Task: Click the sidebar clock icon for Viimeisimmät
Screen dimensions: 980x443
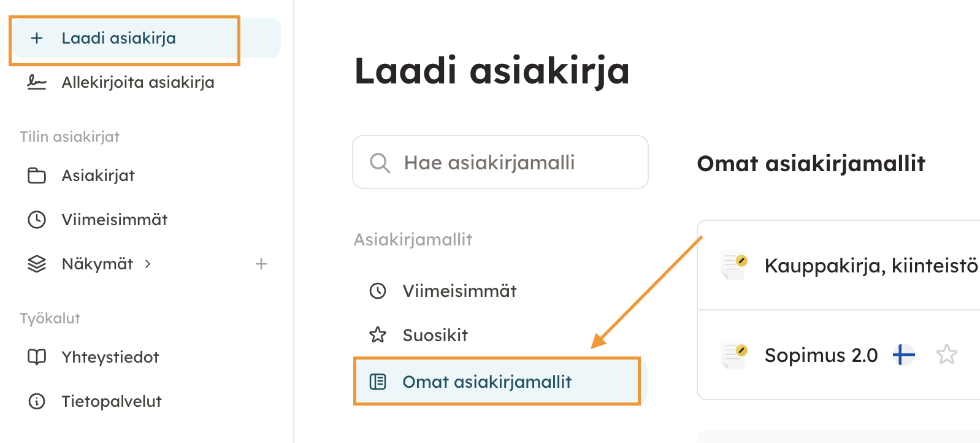Action: tap(37, 220)
